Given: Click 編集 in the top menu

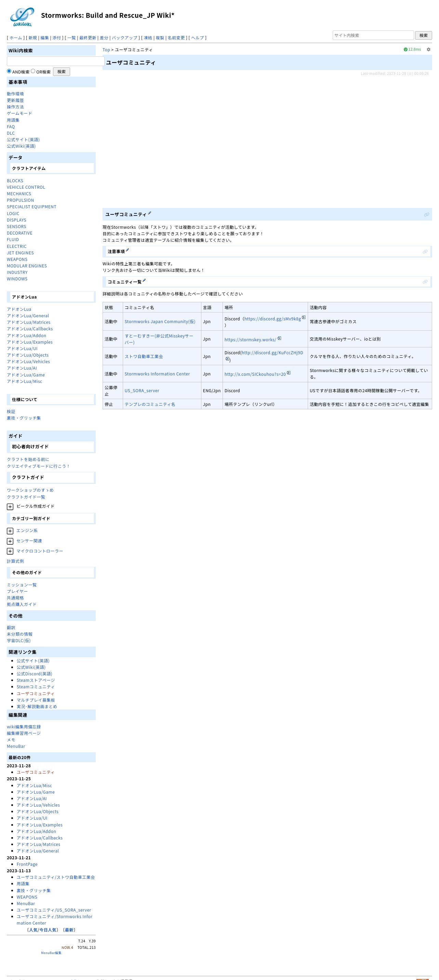Looking at the screenshot, I should coord(44,38).
